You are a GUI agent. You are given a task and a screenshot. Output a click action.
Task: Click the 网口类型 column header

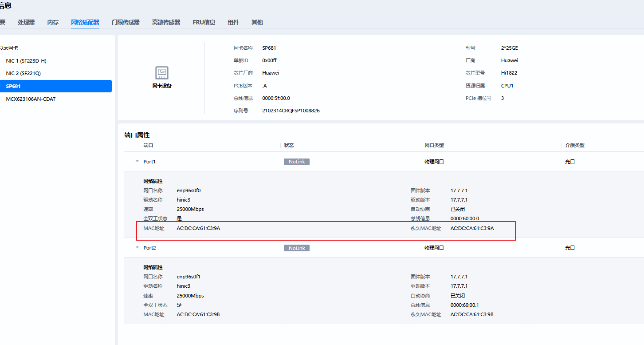pos(434,145)
